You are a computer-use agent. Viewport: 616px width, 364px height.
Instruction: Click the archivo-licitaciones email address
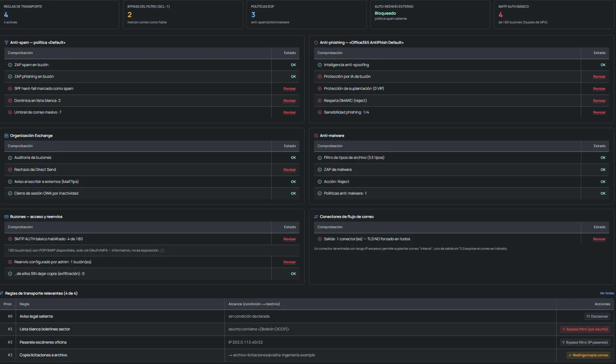274,355
